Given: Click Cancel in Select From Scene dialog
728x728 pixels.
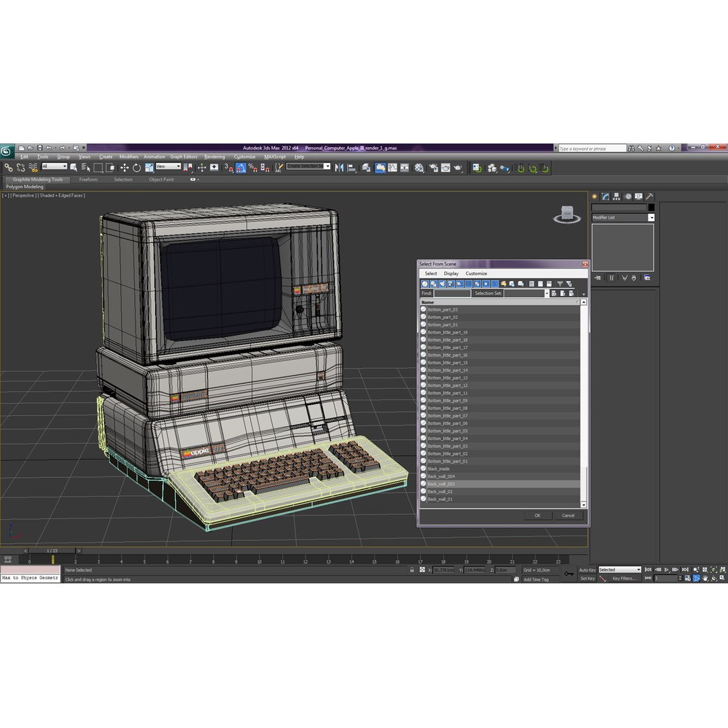Looking at the screenshot, I should coord(568,516).
